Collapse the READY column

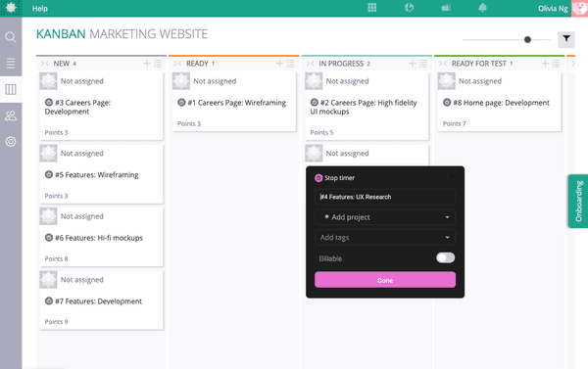[177, 64]
